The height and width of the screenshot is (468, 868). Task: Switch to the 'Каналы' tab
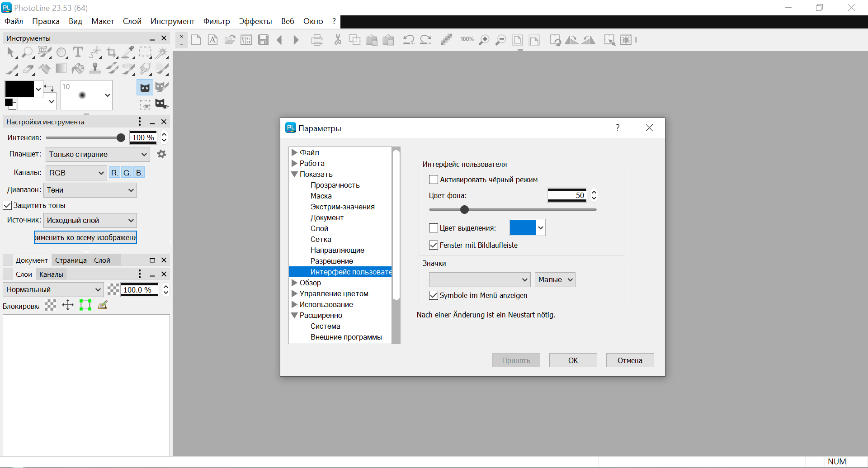pyautogui.click(x=51, y=274)
